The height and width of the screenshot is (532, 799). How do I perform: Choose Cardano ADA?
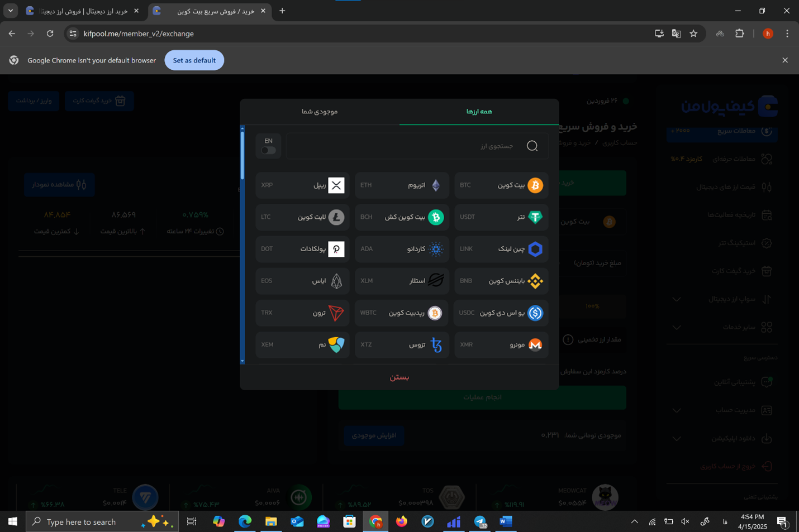[x=402, y=249]
